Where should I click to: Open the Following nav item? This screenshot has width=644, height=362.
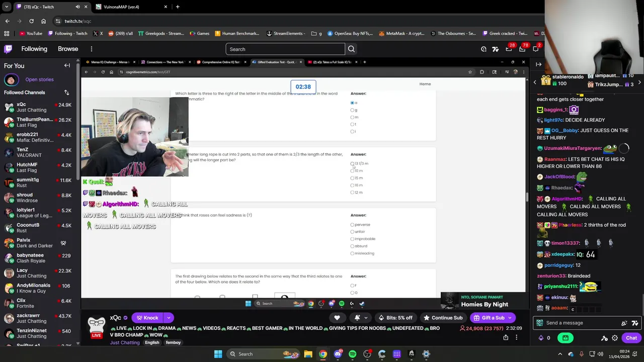34,49
